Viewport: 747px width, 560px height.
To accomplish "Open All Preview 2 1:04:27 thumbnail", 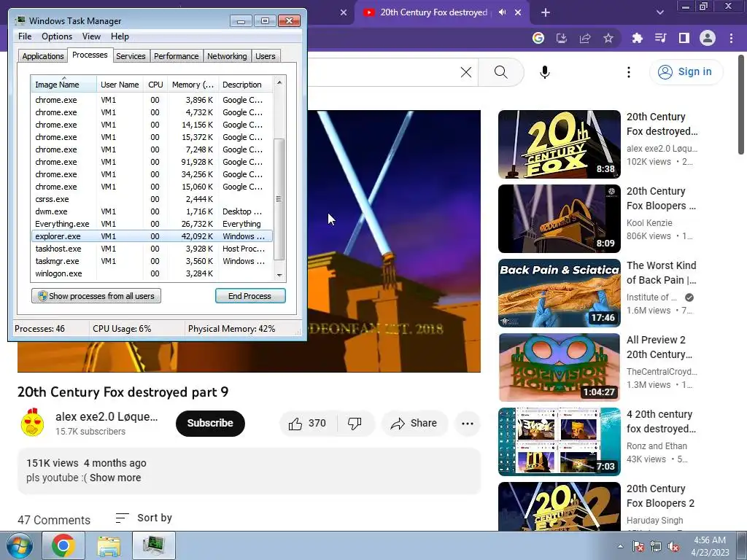I will pyautogui.click(x=560, y=367).
